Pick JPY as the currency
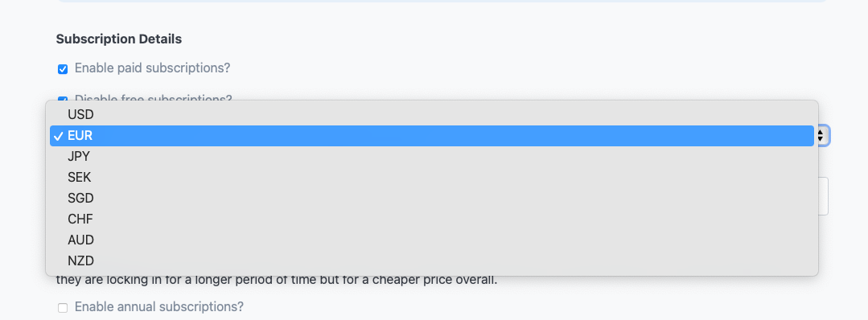 click(x=432, y=157)
